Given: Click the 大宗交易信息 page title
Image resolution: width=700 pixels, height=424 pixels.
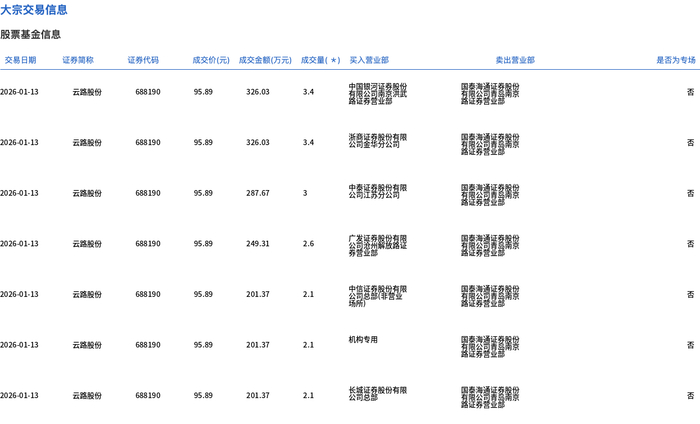Looking at the screenshot, I should [34, 9].
